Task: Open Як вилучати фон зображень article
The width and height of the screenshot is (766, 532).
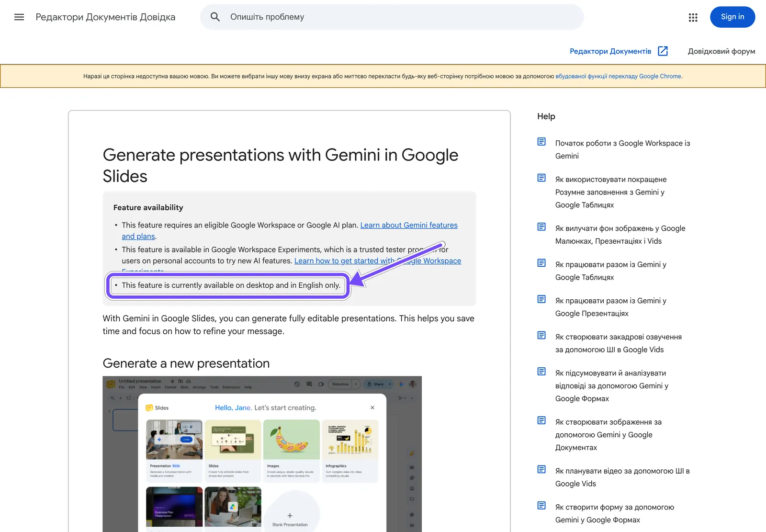Action: pyautogui.click(x=620, y=235)
